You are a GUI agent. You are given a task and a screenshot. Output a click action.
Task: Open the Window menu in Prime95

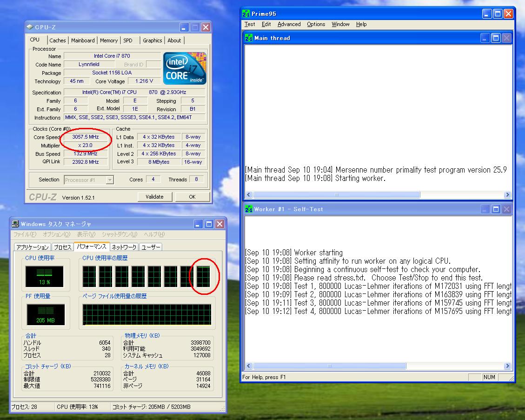pyautogui.click(x=340, y=24)
